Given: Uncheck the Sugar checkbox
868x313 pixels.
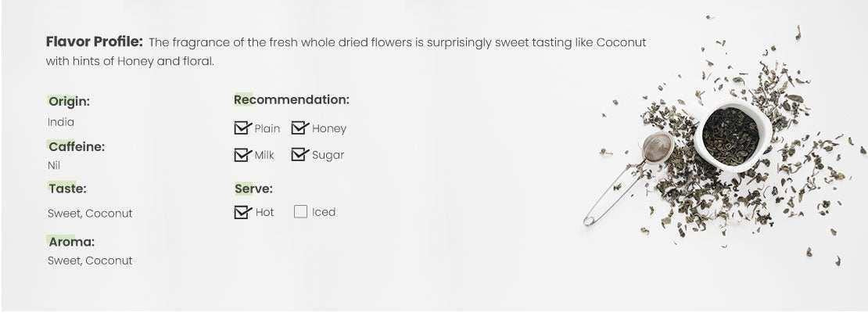Looking at the screenshot, I should [299, 155].
